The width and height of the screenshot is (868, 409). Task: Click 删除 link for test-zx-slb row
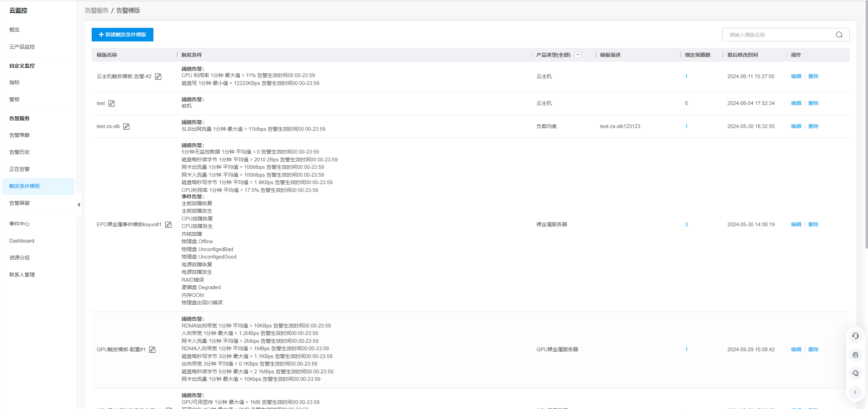[813, 126]
